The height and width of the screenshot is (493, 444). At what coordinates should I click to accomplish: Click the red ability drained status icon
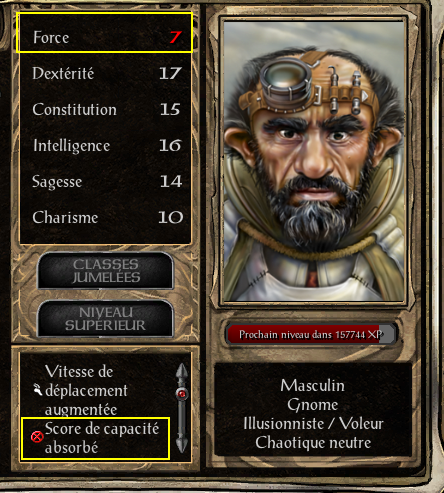37,437
